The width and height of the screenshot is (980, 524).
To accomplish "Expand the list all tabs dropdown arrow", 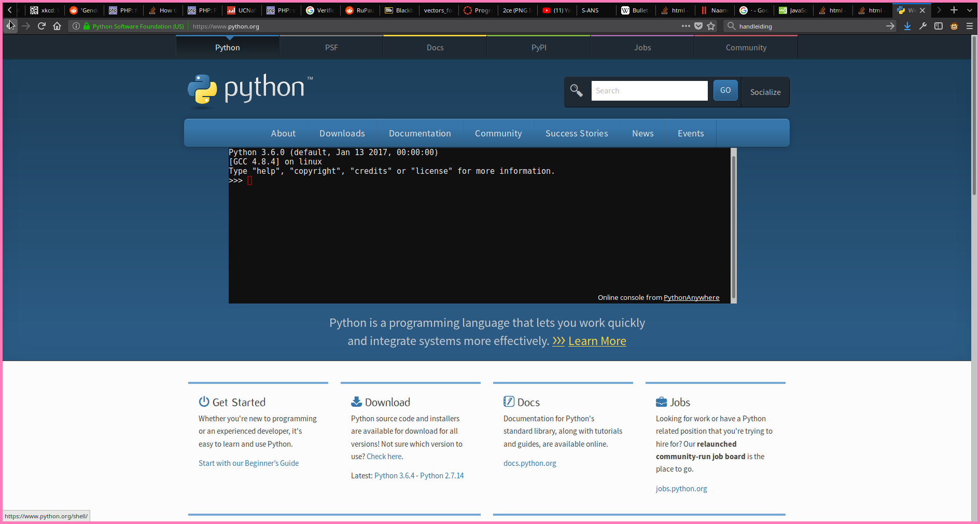I will point(970,10).
